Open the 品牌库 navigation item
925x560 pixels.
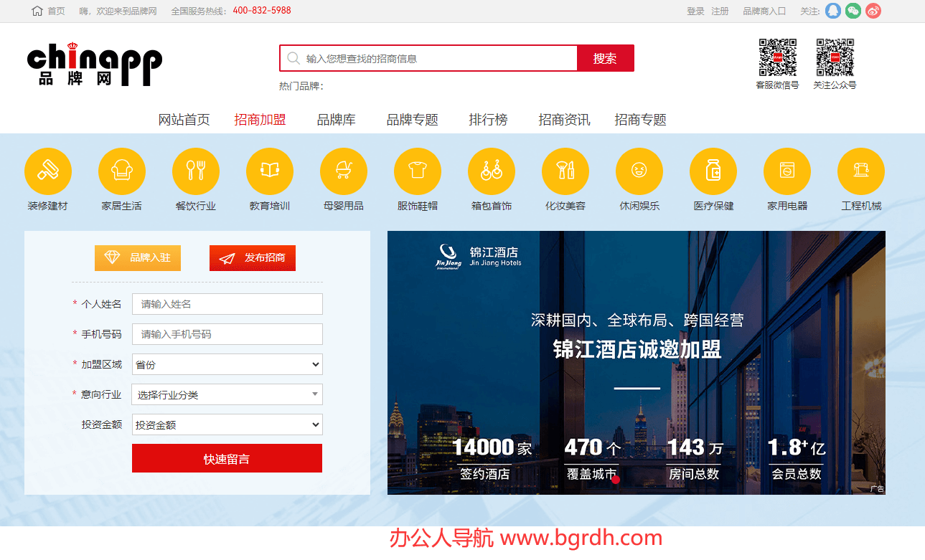[337, 120]
